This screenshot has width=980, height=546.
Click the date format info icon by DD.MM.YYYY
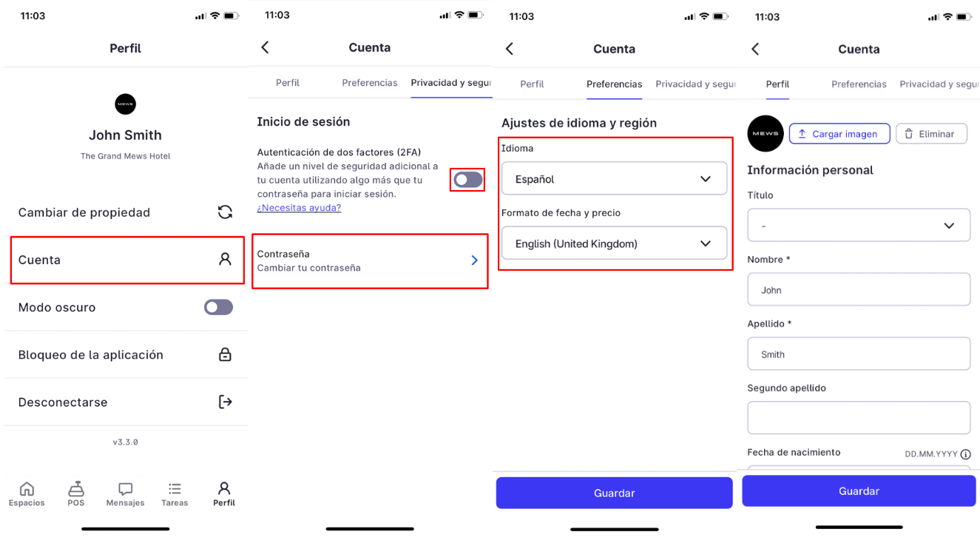coord(965,454)
